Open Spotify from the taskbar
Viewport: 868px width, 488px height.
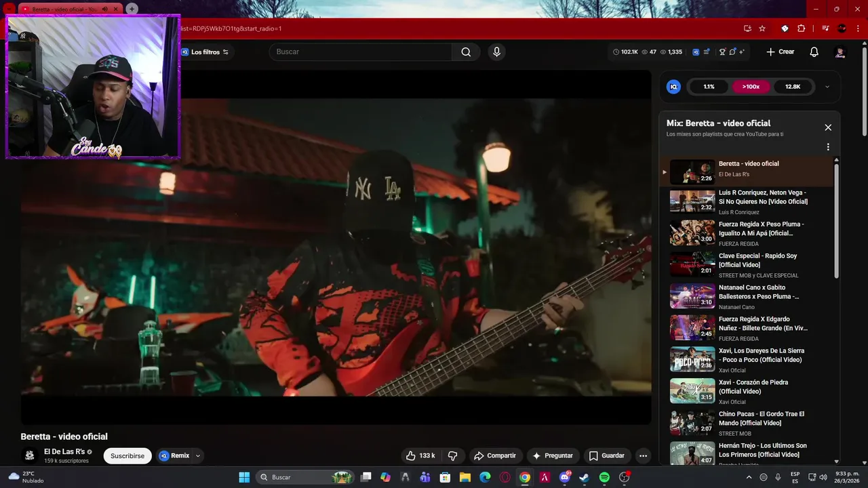pos(604,477)
